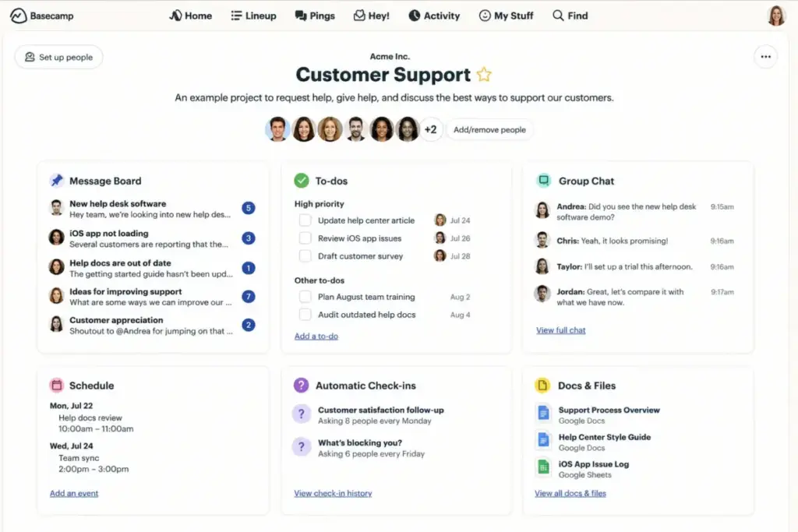Open New help desk software message

[150, 209]
